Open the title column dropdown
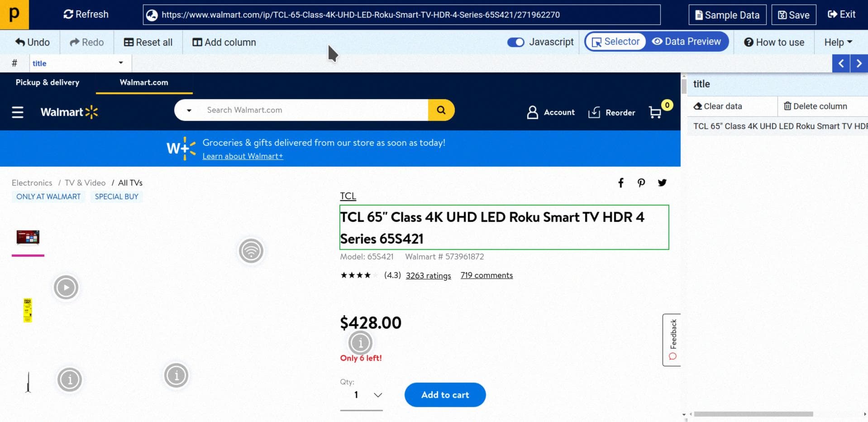This screenshot has height=422, width=868. pos(121,63)
